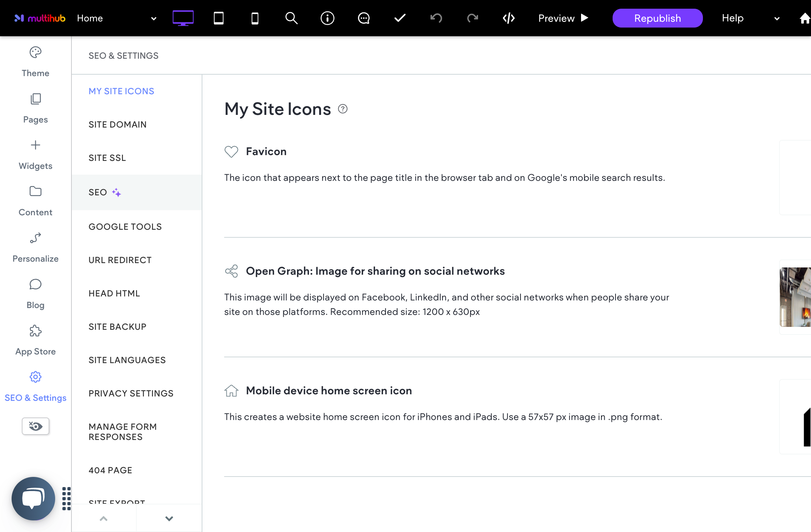
Task: Open the Pages panel
Action: tap(36, 108)
